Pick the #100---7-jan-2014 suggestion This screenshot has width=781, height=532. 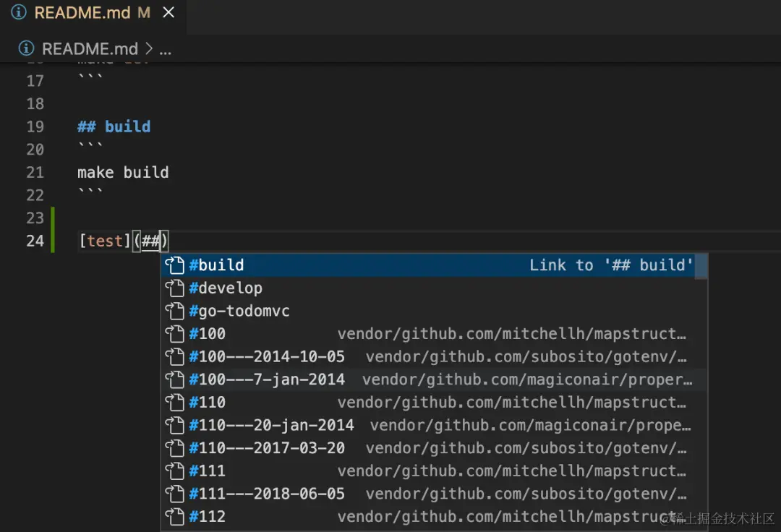428,379
